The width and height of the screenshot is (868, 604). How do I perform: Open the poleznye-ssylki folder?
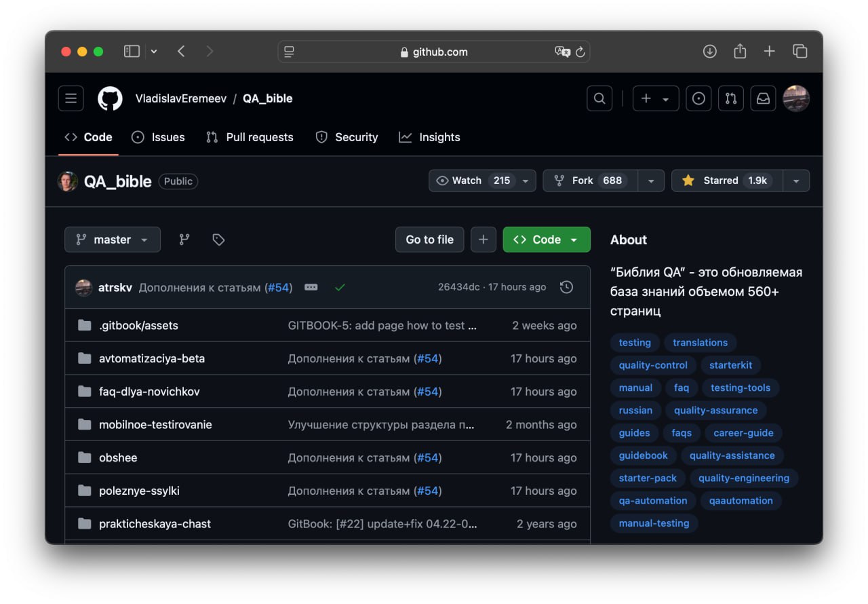pos(139,491)
